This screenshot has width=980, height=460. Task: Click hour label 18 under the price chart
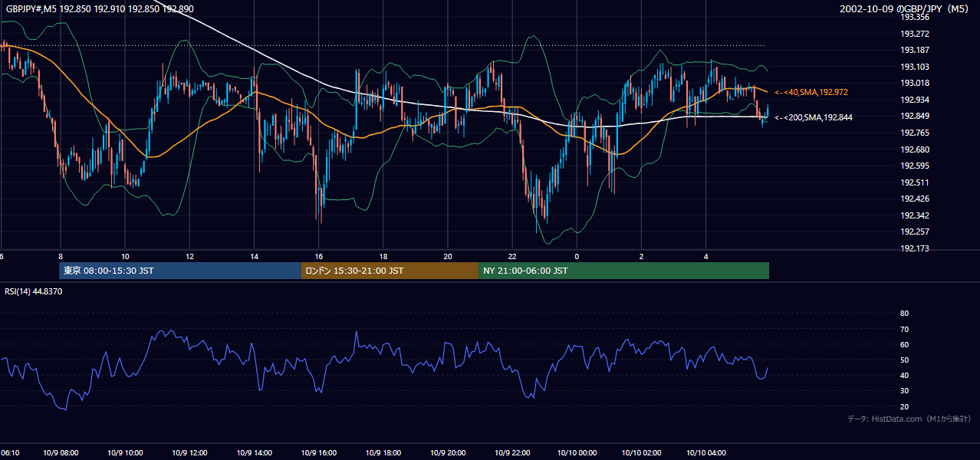tap(383, 257)
